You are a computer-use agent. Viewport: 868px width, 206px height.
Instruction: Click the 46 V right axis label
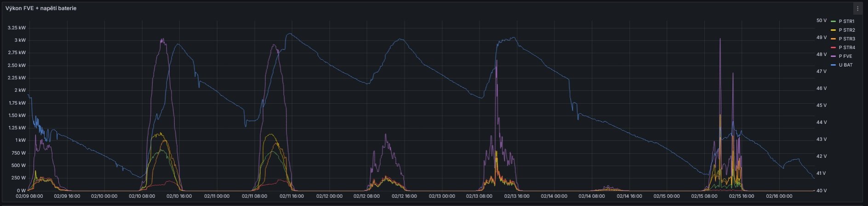pos(821,89)
